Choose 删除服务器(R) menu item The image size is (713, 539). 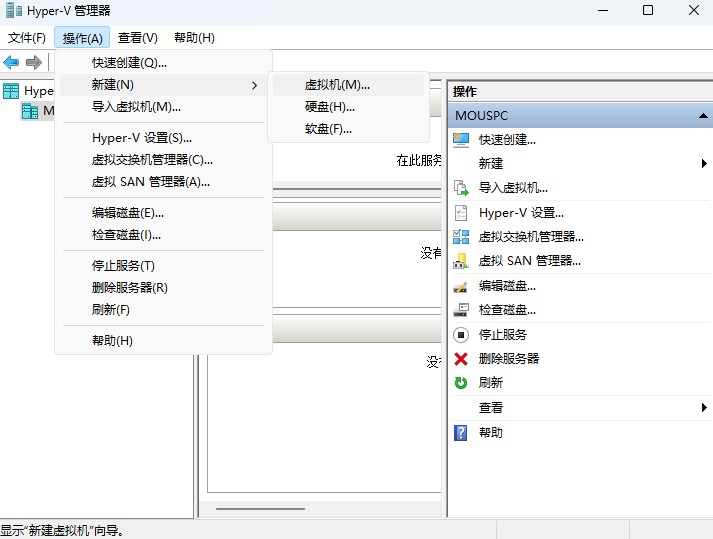pos(163,287)
